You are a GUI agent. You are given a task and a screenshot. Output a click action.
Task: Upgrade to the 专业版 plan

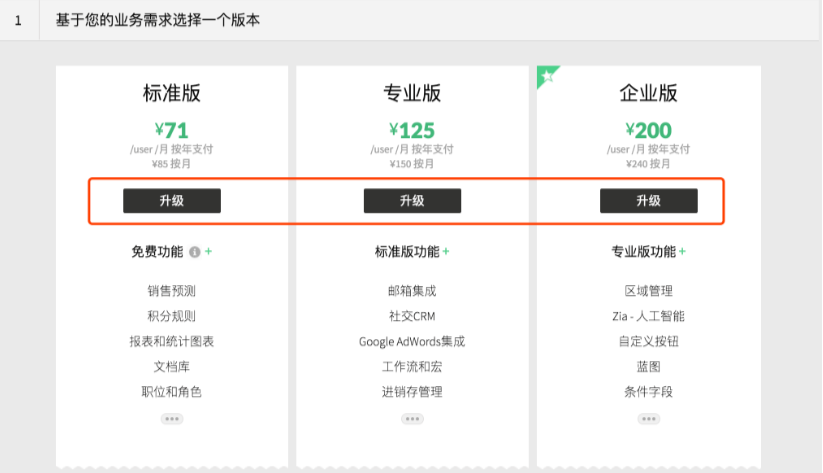pyautogui.click(x=412, y=200)
